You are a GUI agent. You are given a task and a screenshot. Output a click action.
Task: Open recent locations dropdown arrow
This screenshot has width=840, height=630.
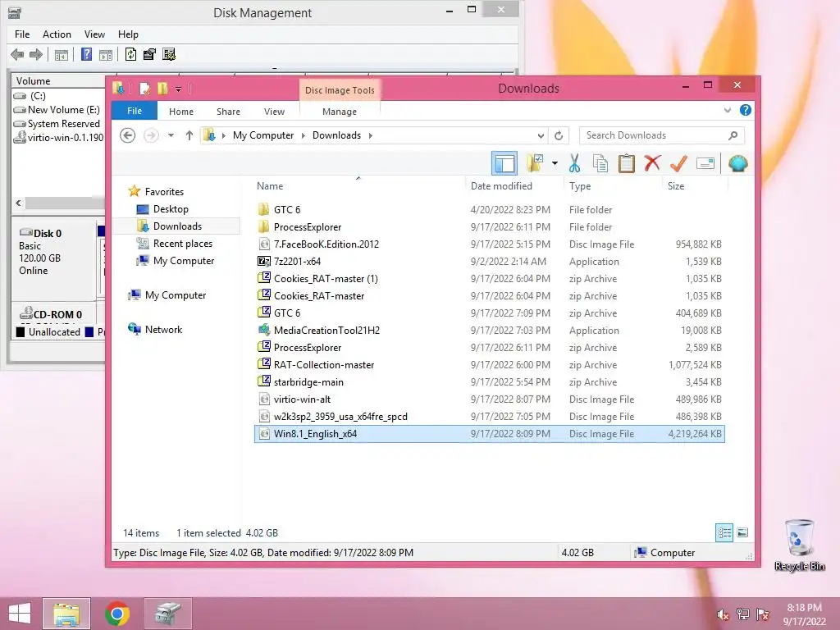[171, 135]
